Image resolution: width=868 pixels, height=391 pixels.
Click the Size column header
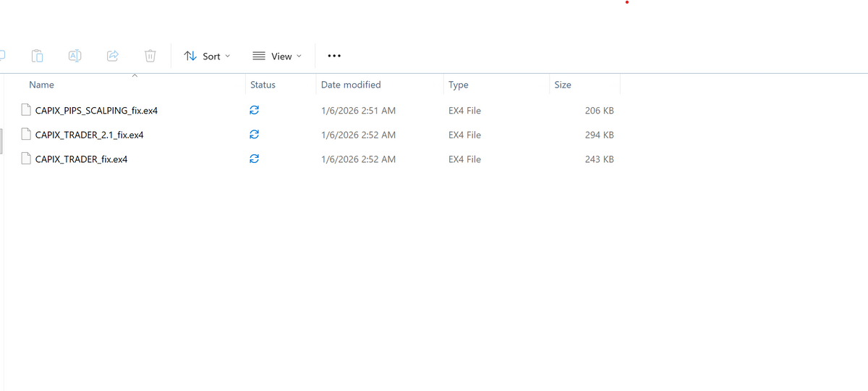[563, 85]
